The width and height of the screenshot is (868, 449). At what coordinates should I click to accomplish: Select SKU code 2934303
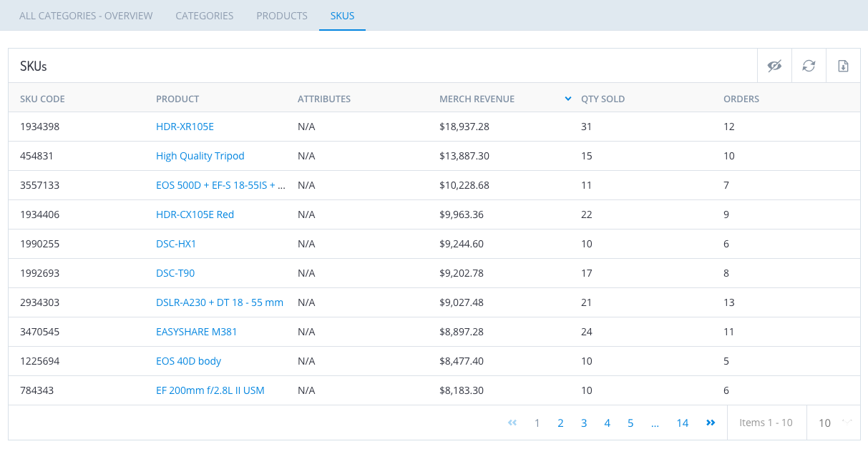pyautogui.click(x=39, y=302)
